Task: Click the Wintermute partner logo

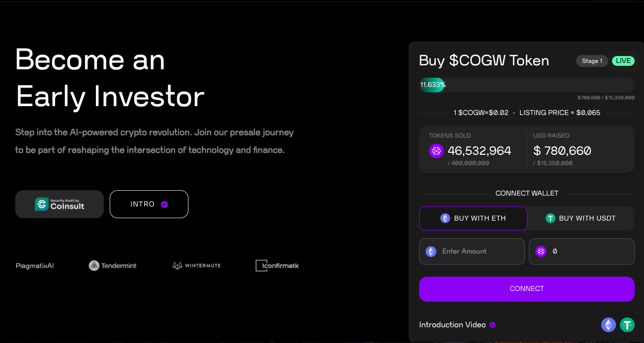Action: pyautogui.click(x=196, y=265)
